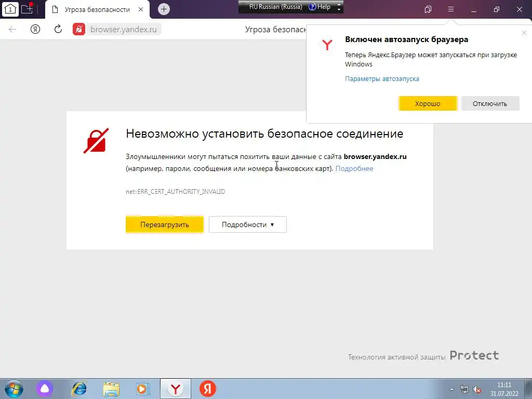Open the "Подробнее" link
The width and height of the screenshot is (532, 399).
click(354, 169)
